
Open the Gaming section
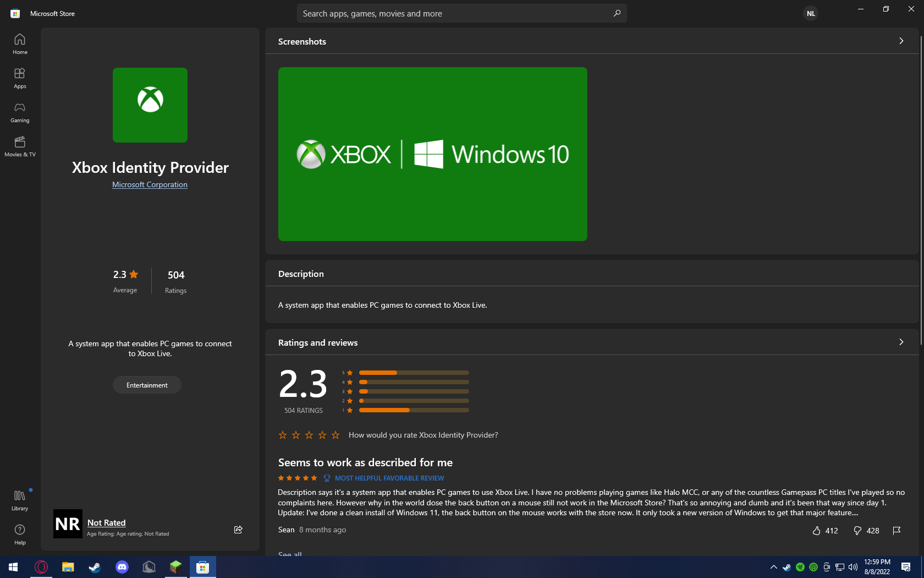[20, 112]
